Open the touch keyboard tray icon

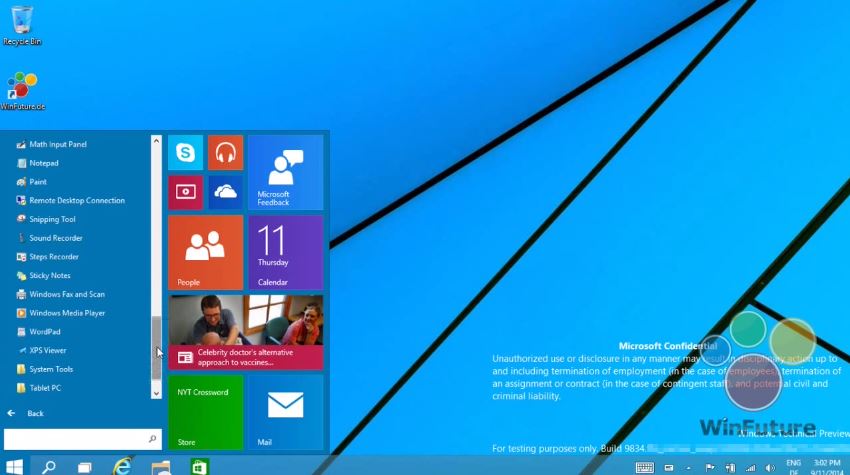[x=645, y=467]
